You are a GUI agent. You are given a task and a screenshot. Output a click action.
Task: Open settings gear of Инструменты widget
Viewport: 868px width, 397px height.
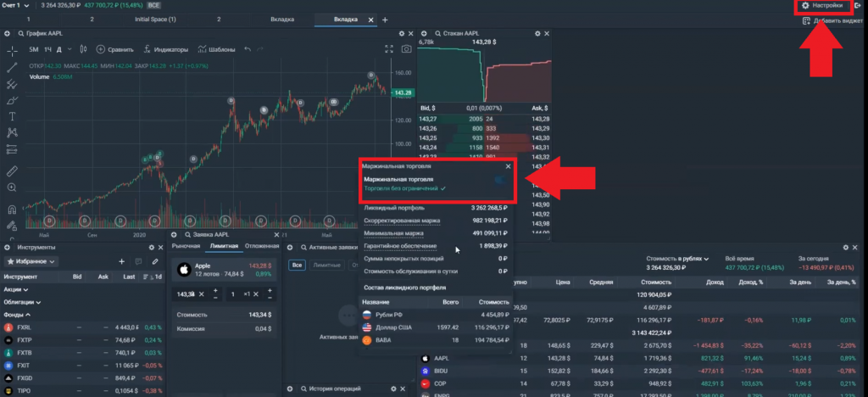(151, 248)
